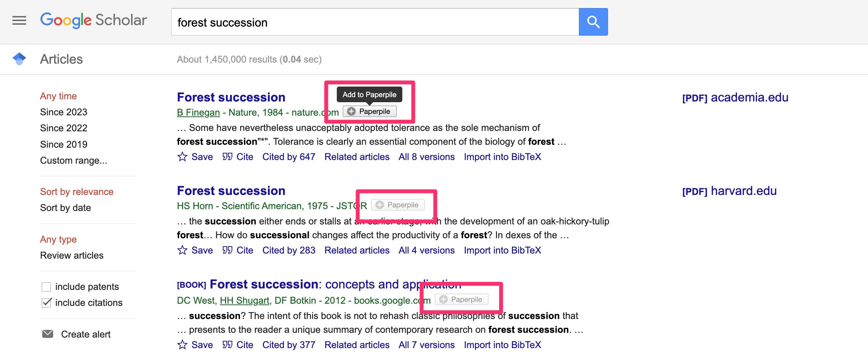
Task: Click the blue search magnifier button
Action: point(593,22)
